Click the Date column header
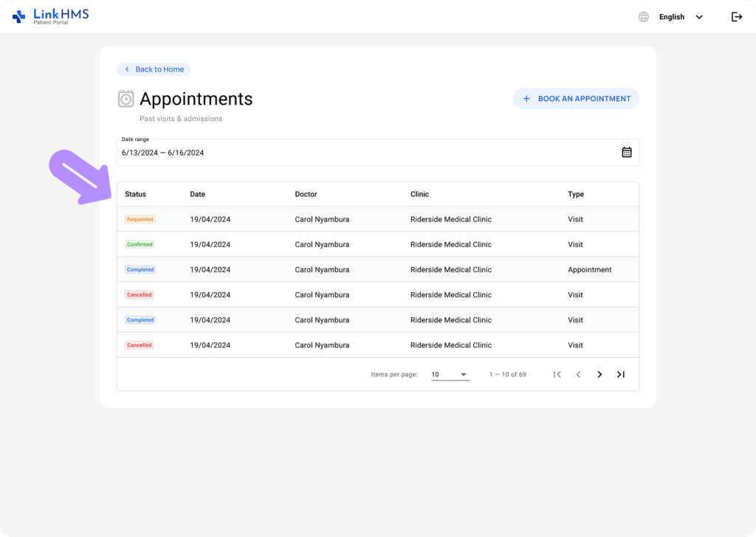Viewport: 756px width, 537px height. (197, 194)
